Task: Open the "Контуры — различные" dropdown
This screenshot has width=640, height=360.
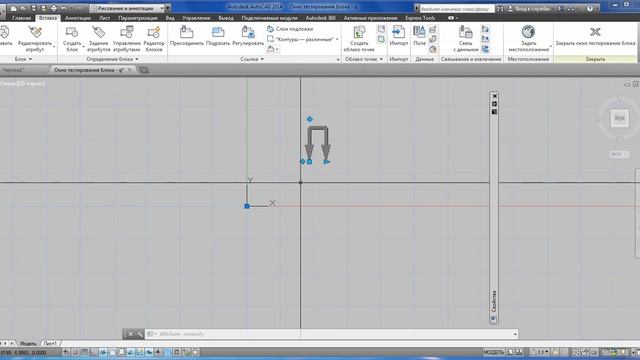Action: point(303,39)
